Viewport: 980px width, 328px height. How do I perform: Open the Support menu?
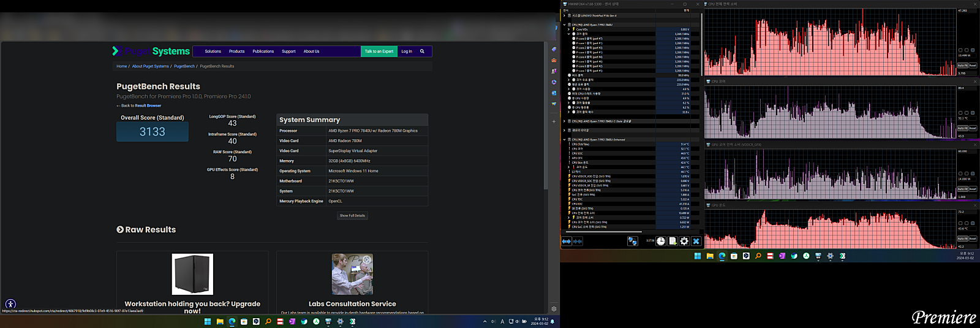pyautogui.click(x=288, y=51)
